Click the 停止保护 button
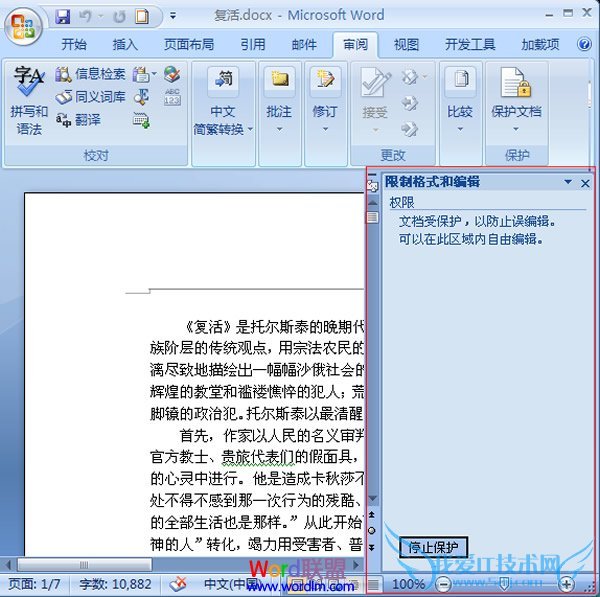Viewport: 600px width, 597px height. pos(433,547)
